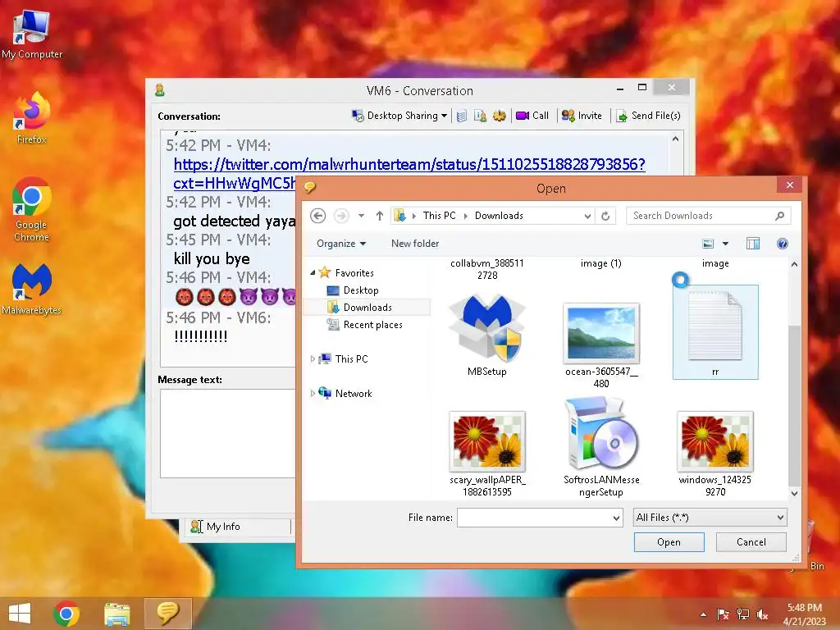
Task: Click the Cancel button in dialog
Action: point(751,542)
